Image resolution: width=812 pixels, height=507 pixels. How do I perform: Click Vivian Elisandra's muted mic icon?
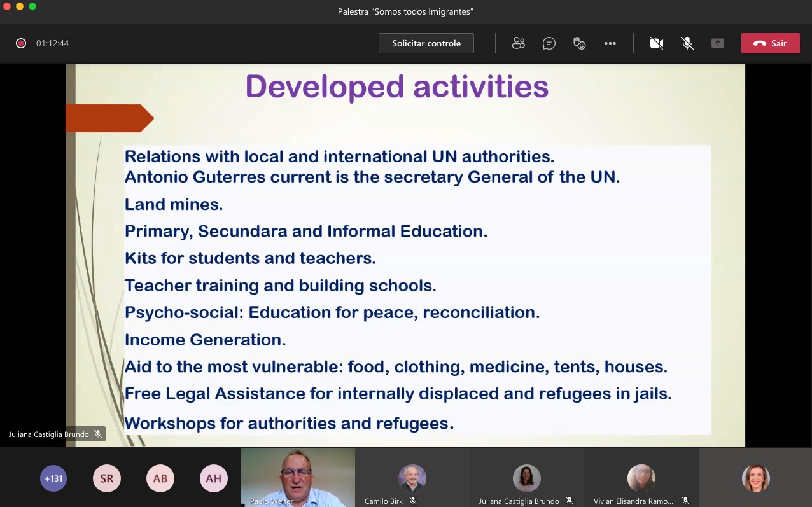click(685, 501)
